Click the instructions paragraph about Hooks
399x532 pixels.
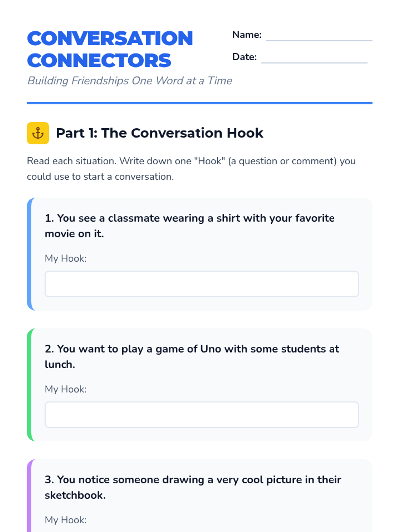tap(191, 169)
